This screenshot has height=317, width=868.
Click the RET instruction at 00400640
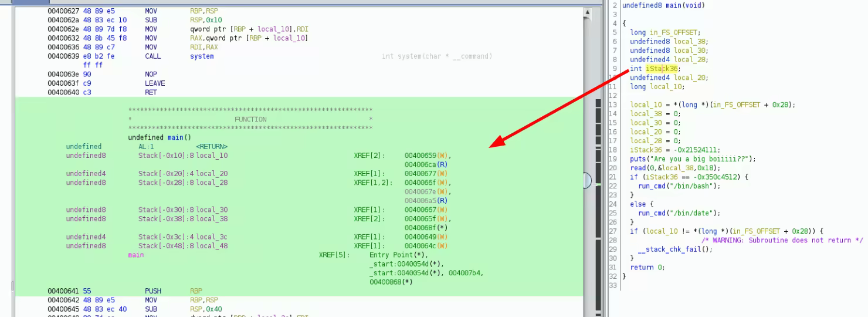point(151,92)
